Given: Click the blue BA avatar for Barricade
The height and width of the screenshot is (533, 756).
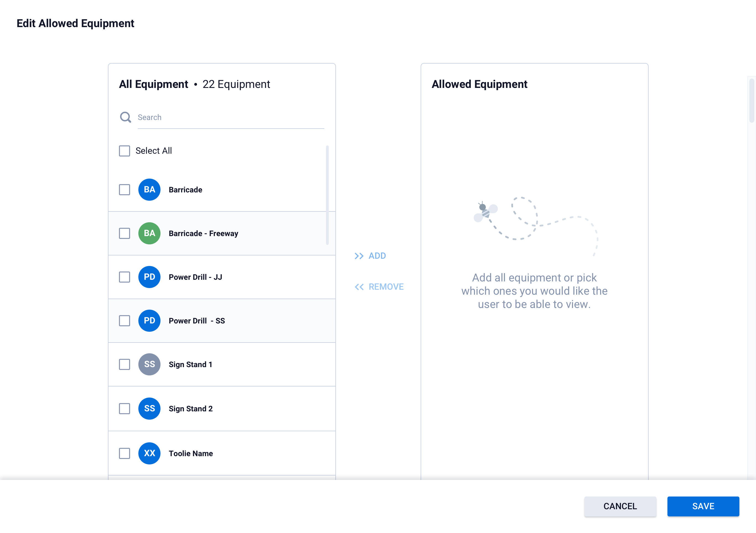Looking at the screenshot, I should pos(149,190).
